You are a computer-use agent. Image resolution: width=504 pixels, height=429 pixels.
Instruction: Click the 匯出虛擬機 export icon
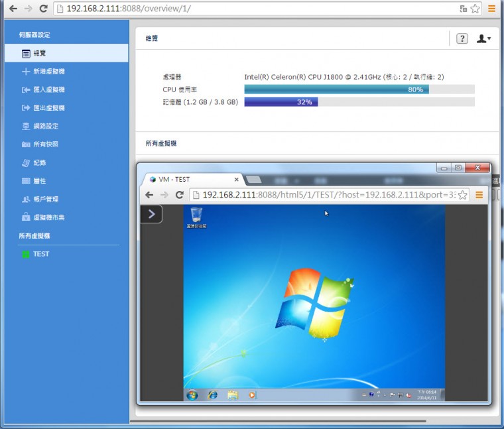(x=26, y=108)
